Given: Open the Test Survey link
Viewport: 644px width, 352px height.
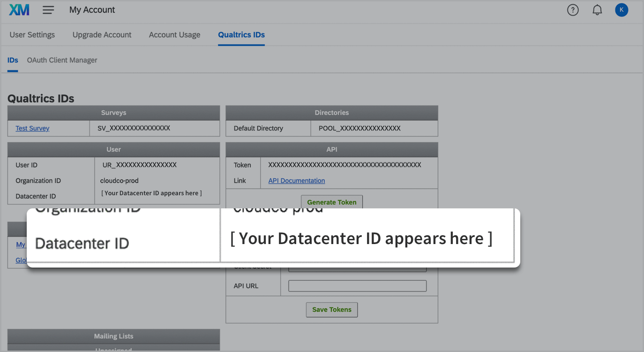Looking at the screenshot, I should 32,128.
